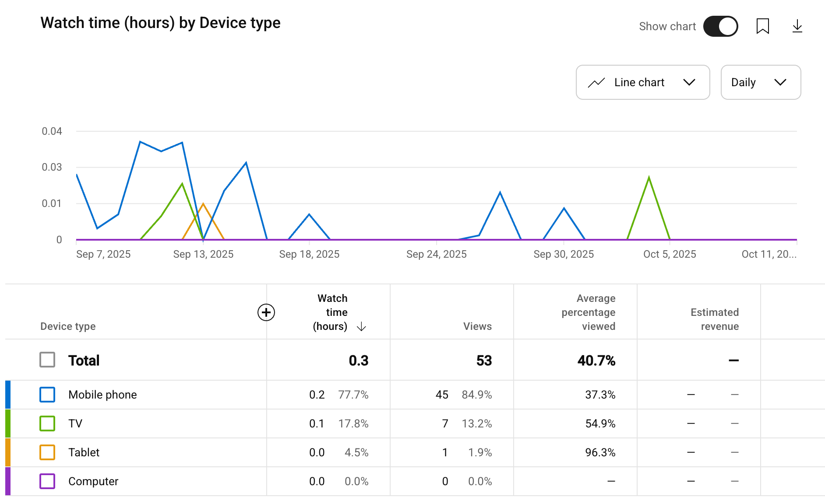The image size is (825, 504).
Task: Select the TV row checkbox
Action: pos(47,423)
